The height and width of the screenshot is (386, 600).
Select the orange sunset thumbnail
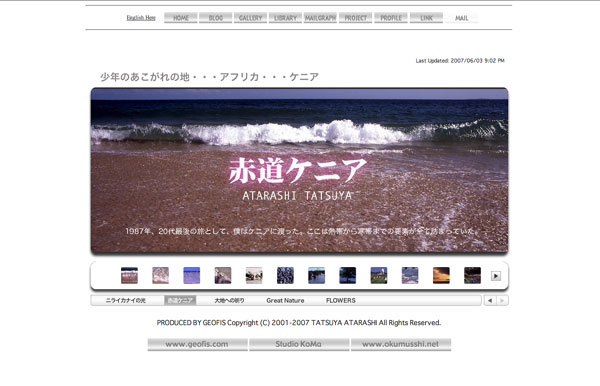441,275
